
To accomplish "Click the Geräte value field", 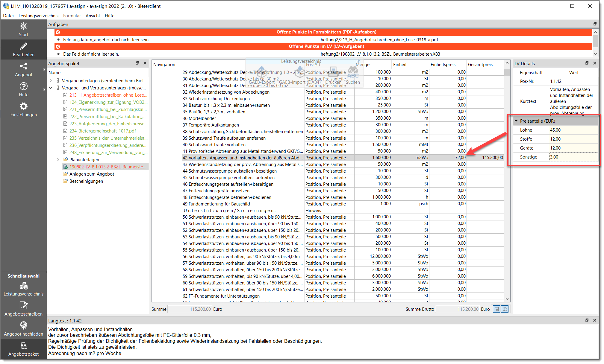I will tap(573, 148).
